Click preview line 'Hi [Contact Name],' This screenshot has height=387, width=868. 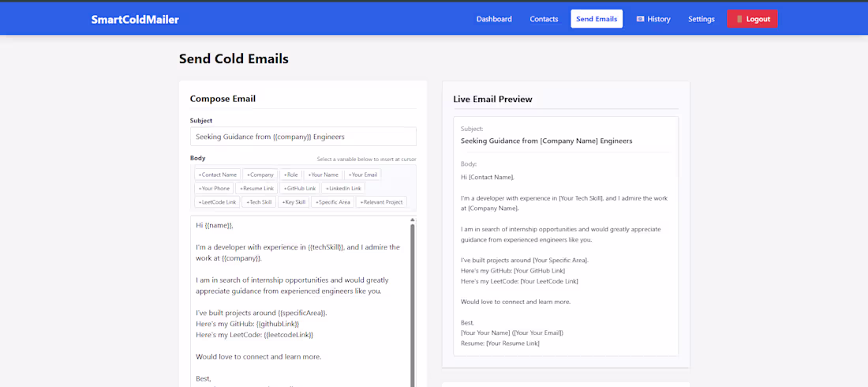[487, 178]
